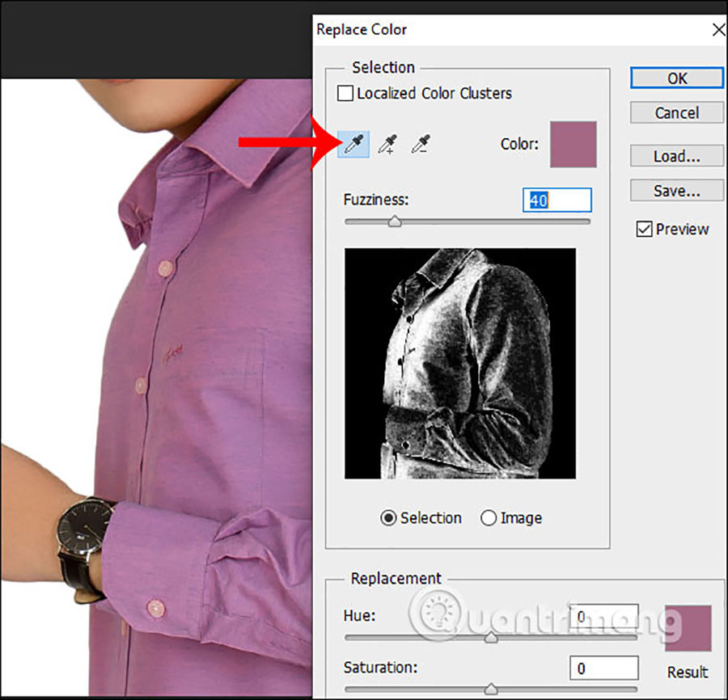Viewport: 728px width, 700px height.
Task: Click the Fuzziness value field
Action: tap(557, 200)
